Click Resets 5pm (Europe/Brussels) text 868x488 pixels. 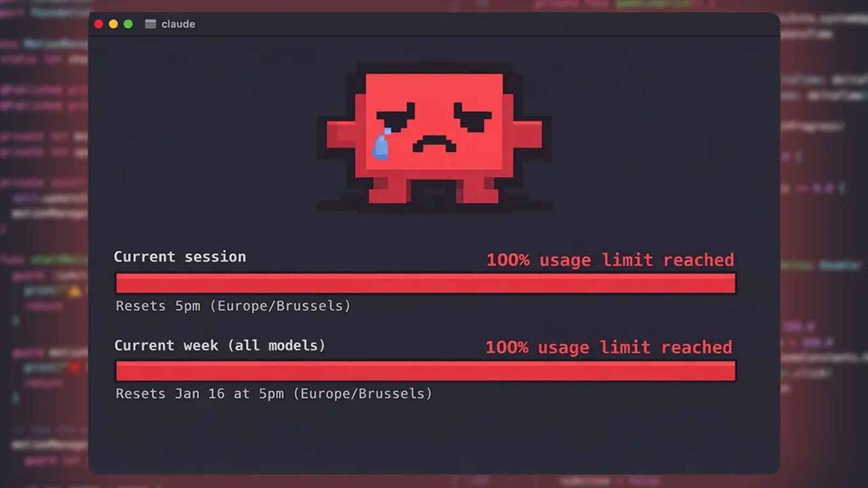(233, 306)
